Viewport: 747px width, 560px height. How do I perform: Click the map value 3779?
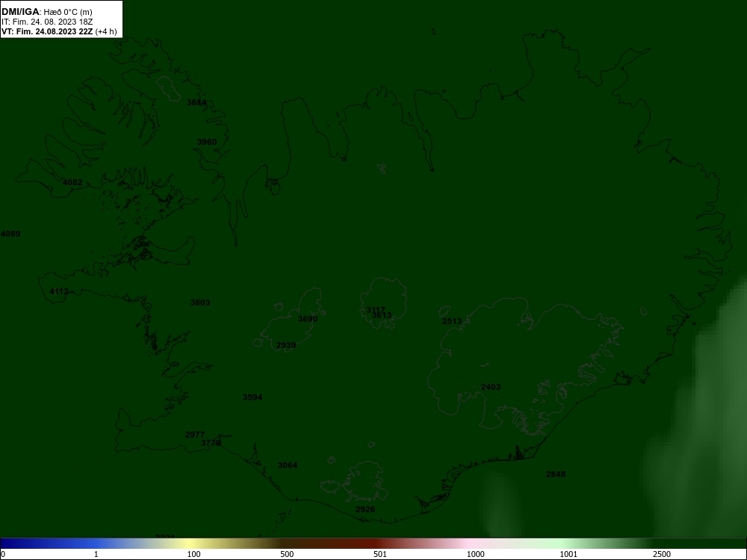[211, 443]
